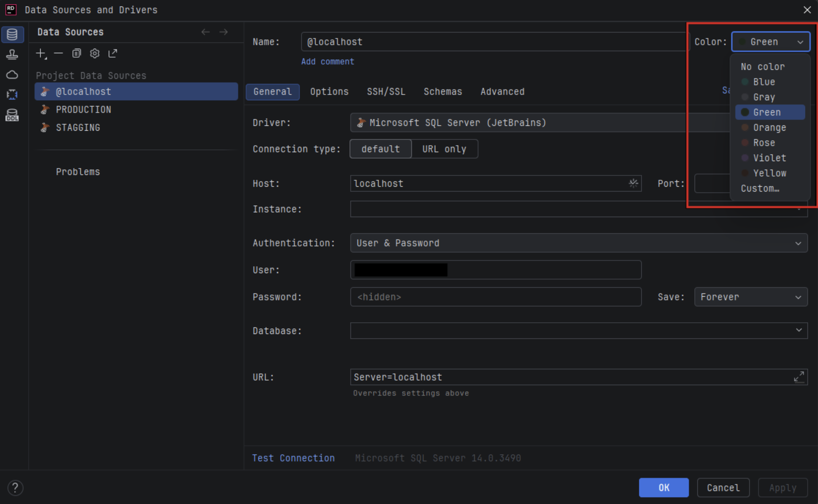Pick Green from the color list
This screenshot has width=818, height=504.
tap(770, 112)
